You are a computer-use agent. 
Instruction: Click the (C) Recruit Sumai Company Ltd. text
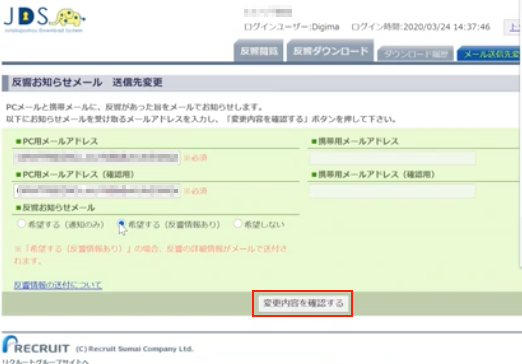135,349
